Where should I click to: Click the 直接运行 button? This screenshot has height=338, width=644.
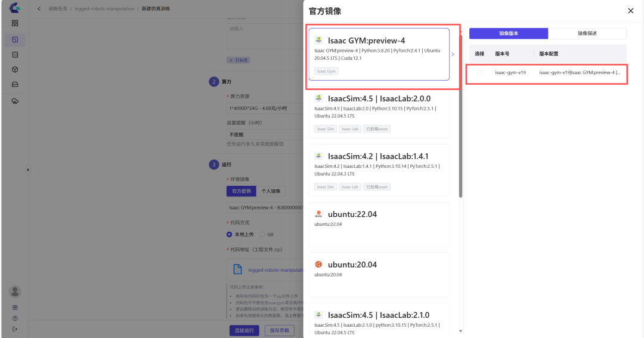tap(244, 330)
